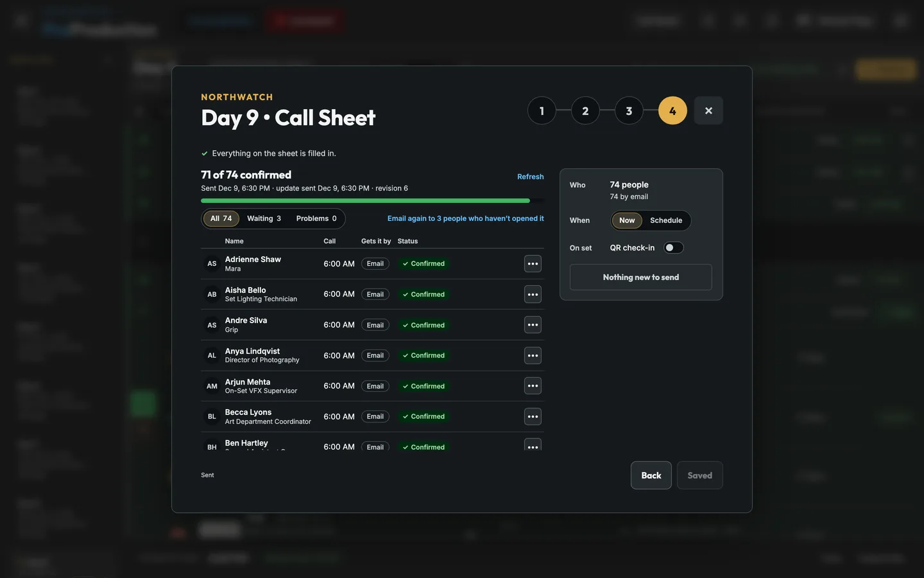Click Confirmed status for Arjun Mehta
Screen dimensions: 924x578
coord(424,386)
